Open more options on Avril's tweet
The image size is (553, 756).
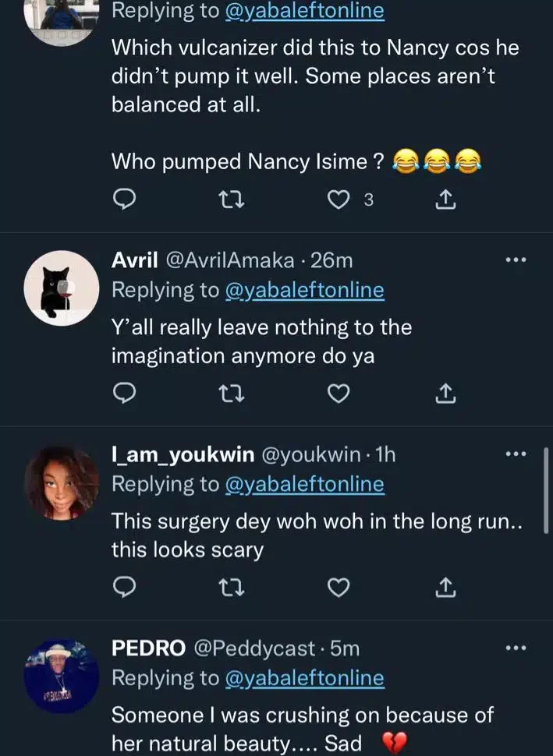tap(516, 260)
